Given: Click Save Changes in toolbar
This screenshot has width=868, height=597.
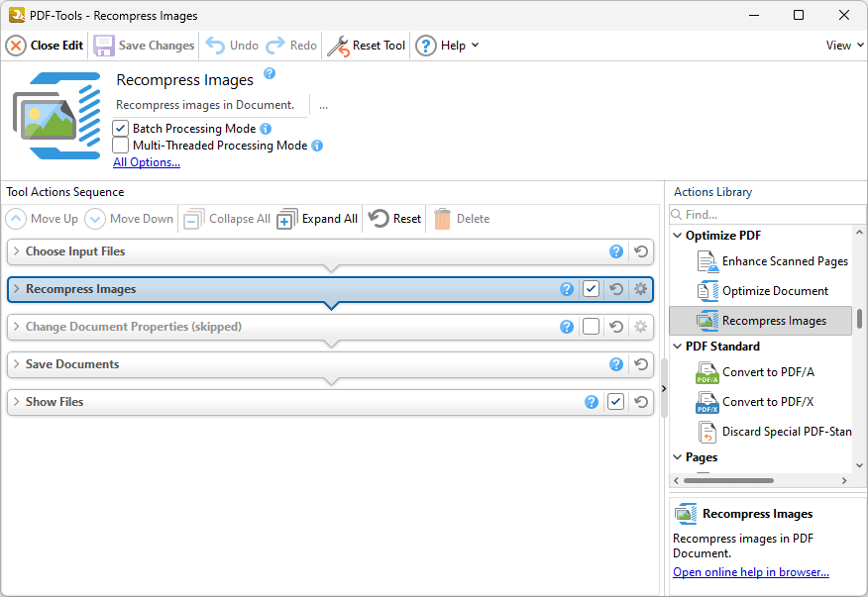Looking at the screenshot, I should click(144, 46).
